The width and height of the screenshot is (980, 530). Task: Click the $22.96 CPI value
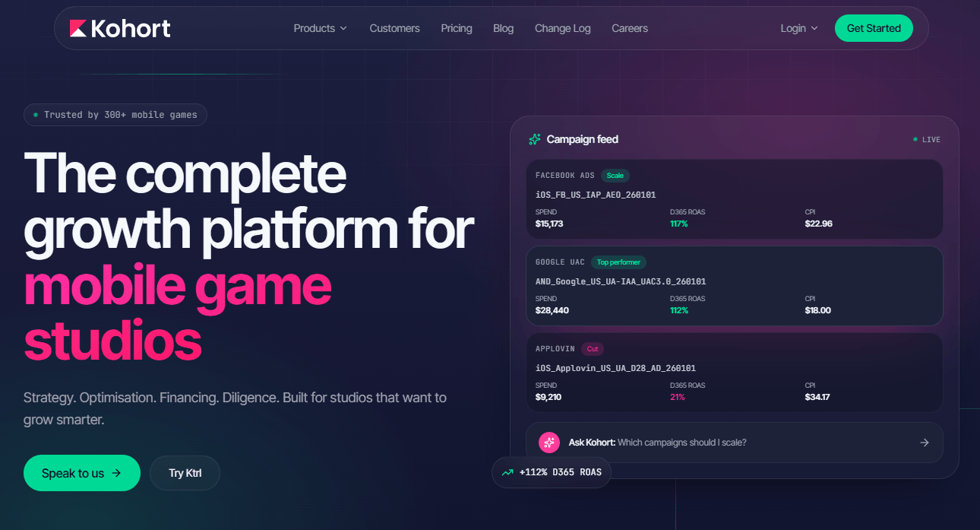(819, 224)
